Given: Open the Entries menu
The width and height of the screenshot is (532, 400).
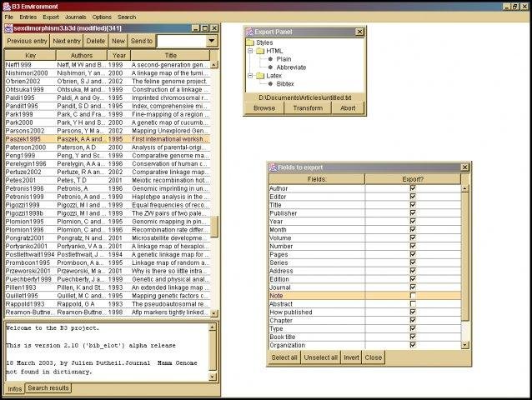Looking at the screenshot, I should [x=28, y=17].
